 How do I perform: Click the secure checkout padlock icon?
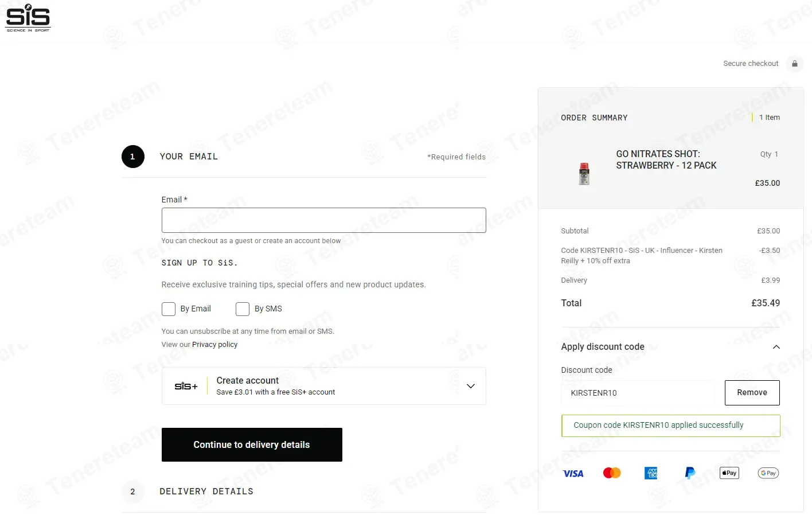click(x=795, y=64)
